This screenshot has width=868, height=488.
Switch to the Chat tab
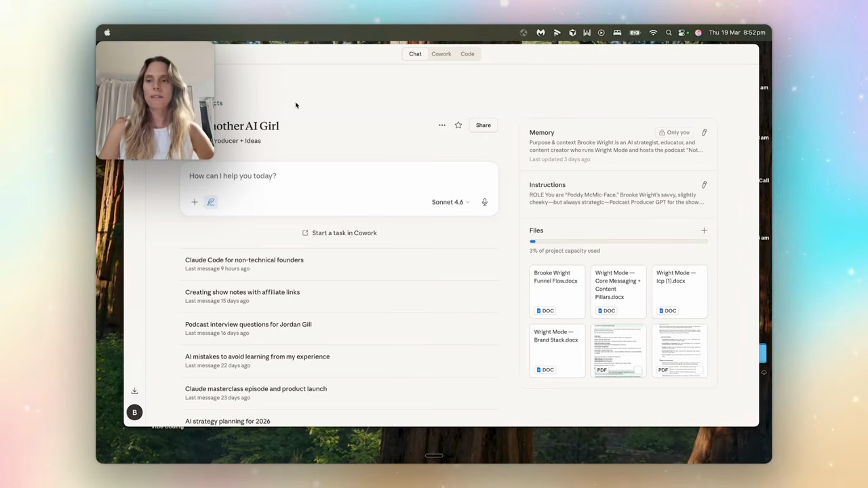[415, 54]
